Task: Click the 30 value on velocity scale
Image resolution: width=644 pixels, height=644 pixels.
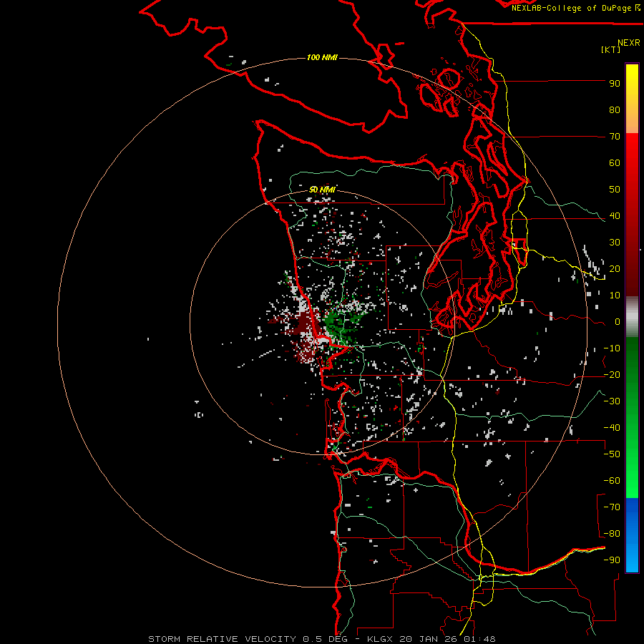Action: pos(615,243)
